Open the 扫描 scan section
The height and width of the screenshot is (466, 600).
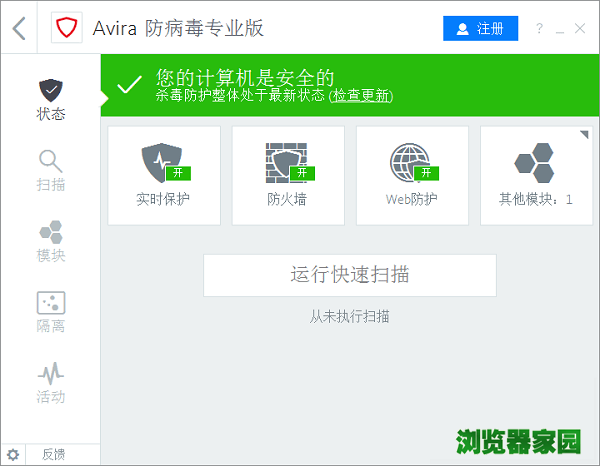point(51,170)
